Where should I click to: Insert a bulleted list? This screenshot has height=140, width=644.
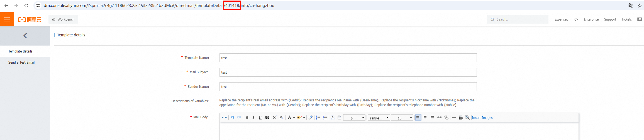(x=325, y=117)
